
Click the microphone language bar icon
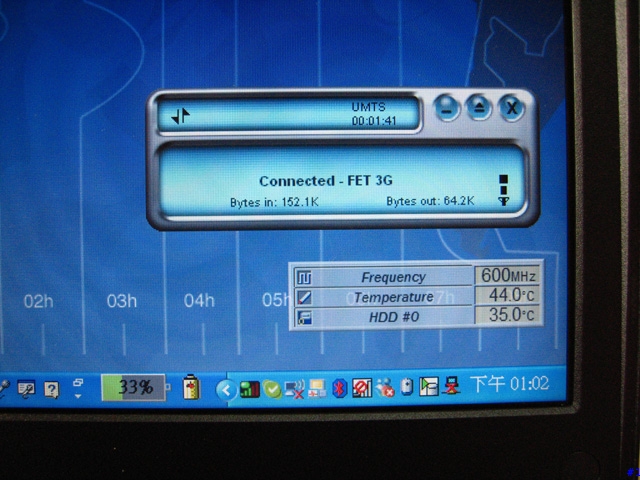click(4, 389)
